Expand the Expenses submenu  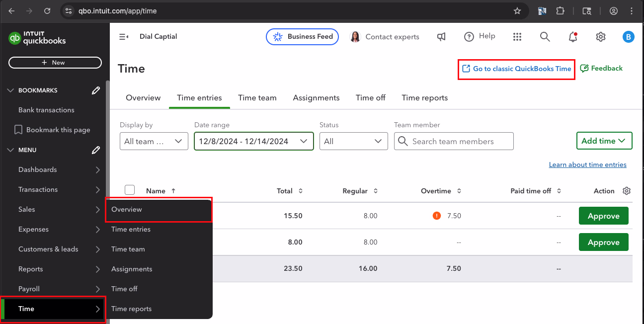point(98,230)
